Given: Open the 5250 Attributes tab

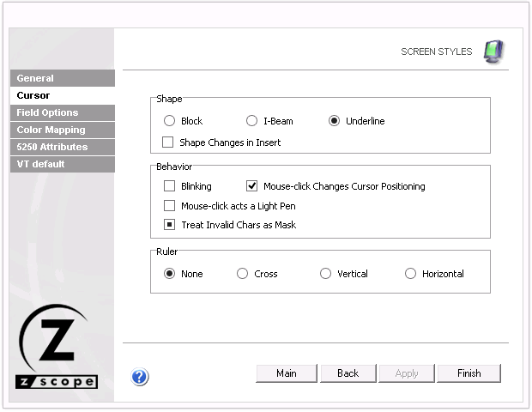Looking at the screenshot, I should [62, 147].
